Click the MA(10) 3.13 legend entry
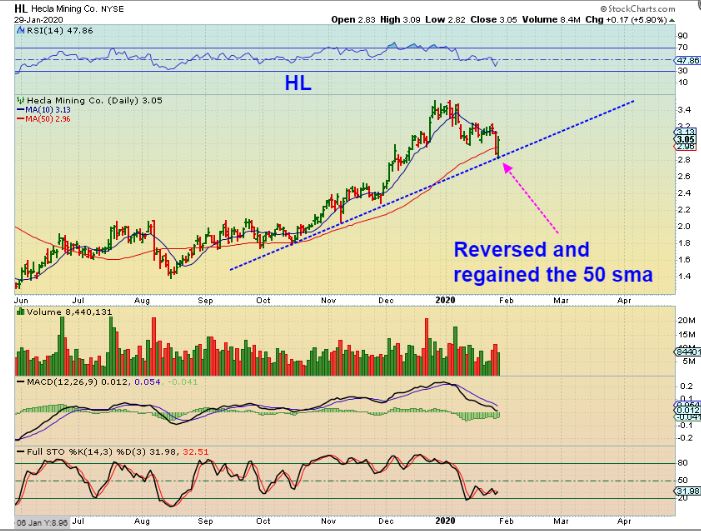This screenshot has height=531, width=701. [43, 110]
